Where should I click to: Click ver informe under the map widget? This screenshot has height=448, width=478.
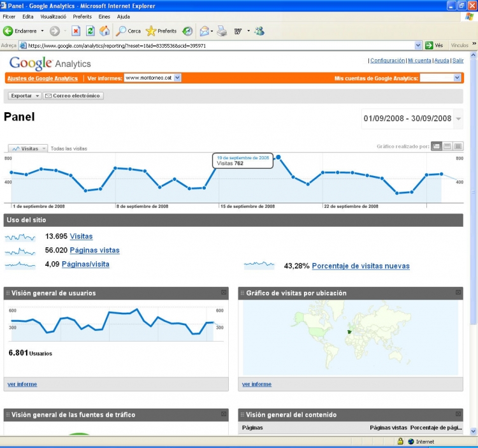(257, 384)
